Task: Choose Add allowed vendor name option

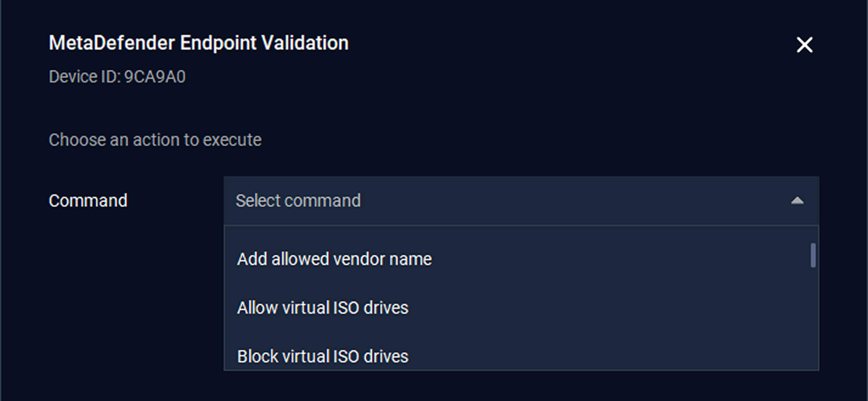Action: coord(334,259)
